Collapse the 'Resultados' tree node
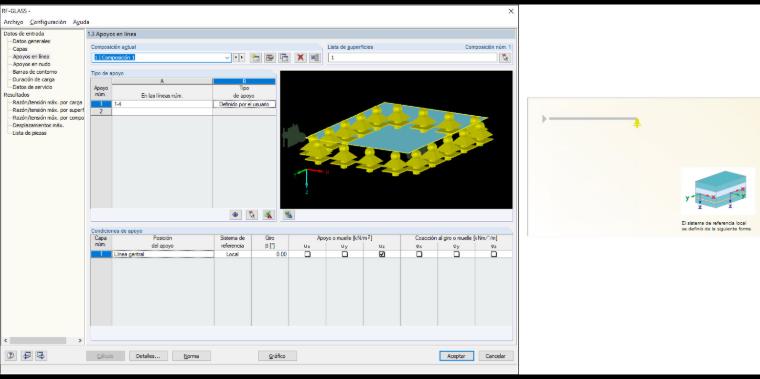Image resolution: width=760 pixels, height=379 pixels. [16, 95]
